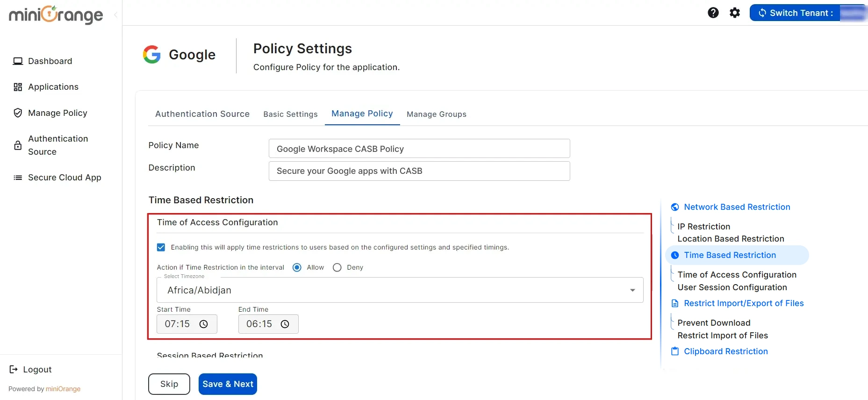Click the Clipboard Restriction clipboard icon

675,351
